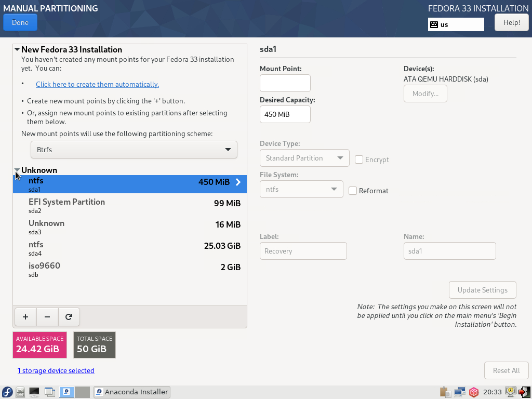Click the clipboard manager tray icon

point(445,392)
